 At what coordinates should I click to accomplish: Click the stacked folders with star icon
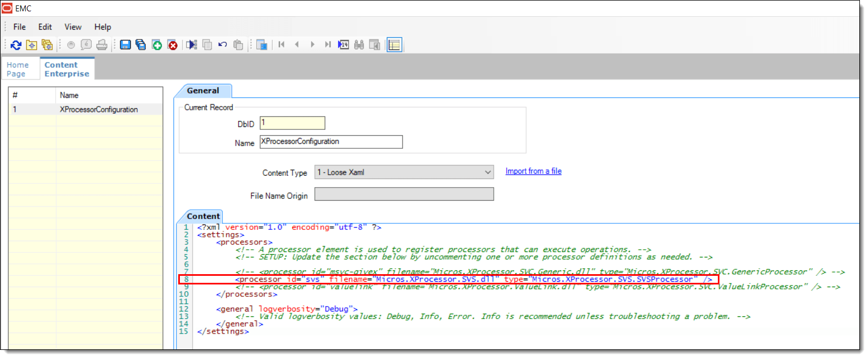click(47, 45)
